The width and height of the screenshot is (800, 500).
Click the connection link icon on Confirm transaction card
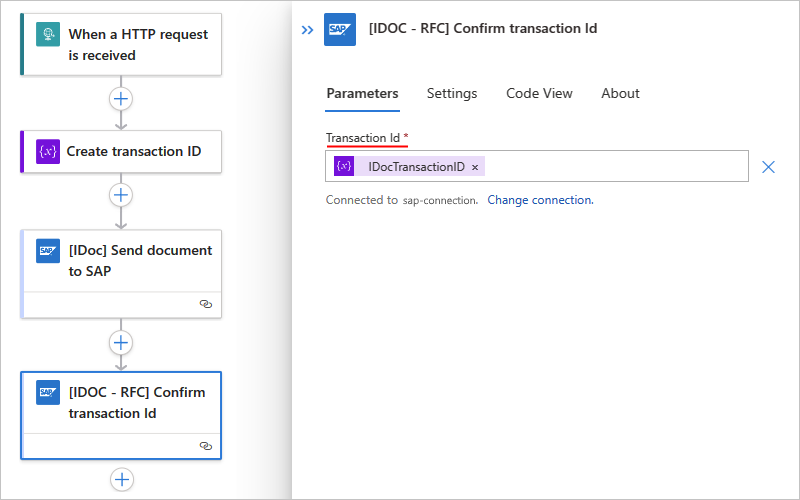[x=206, y=445]
